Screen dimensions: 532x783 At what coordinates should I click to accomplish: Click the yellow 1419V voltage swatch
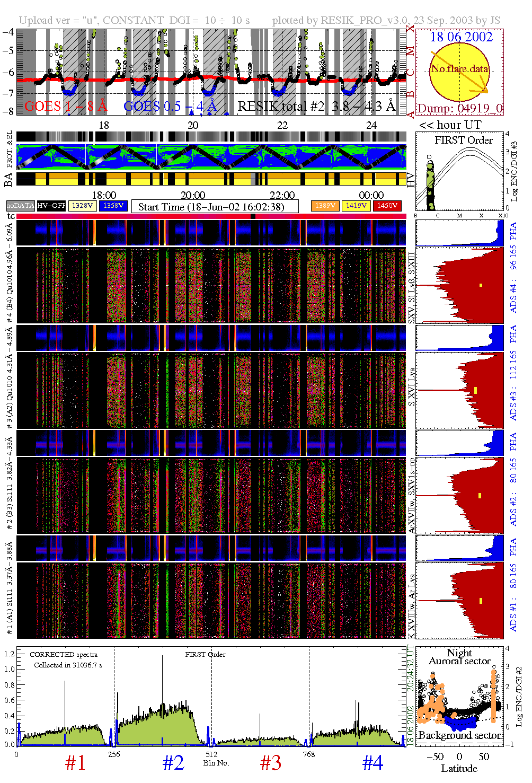tap(356, 206)
